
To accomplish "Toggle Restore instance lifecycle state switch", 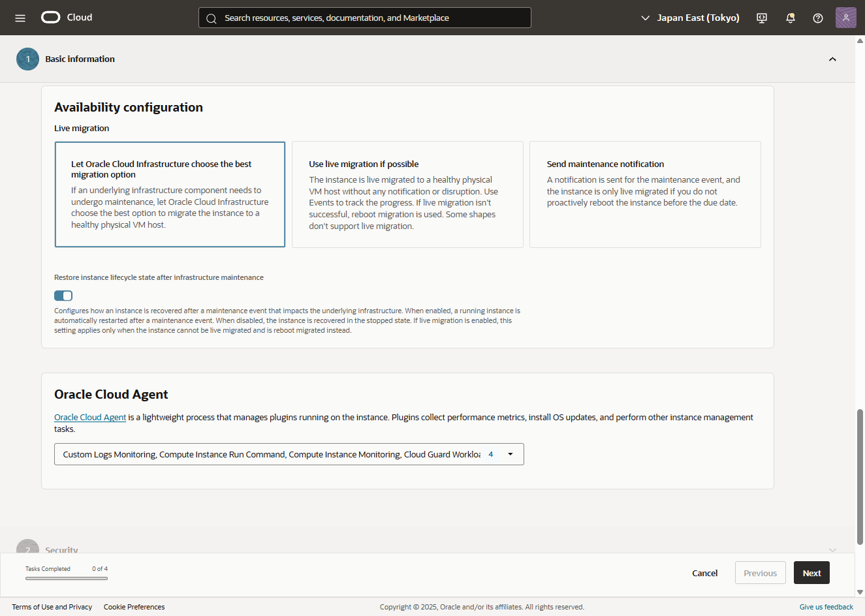I will point(63,296).
